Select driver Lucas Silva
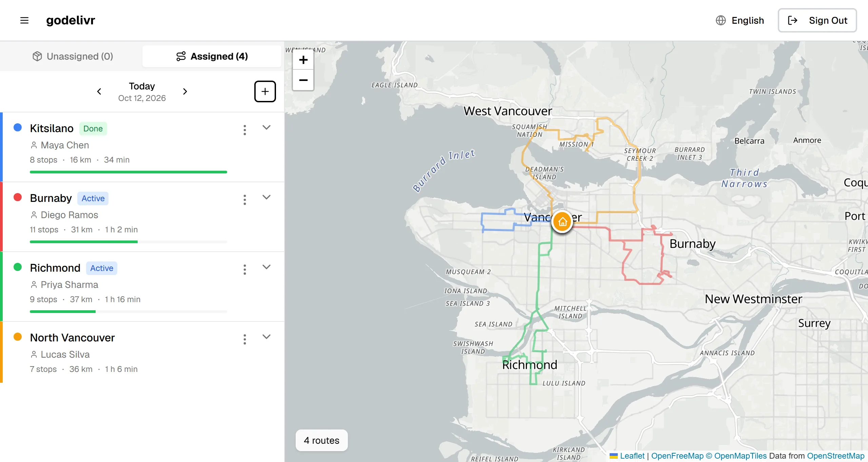The image size is (868, 462). pyautogui.click(x=65, y=354)
